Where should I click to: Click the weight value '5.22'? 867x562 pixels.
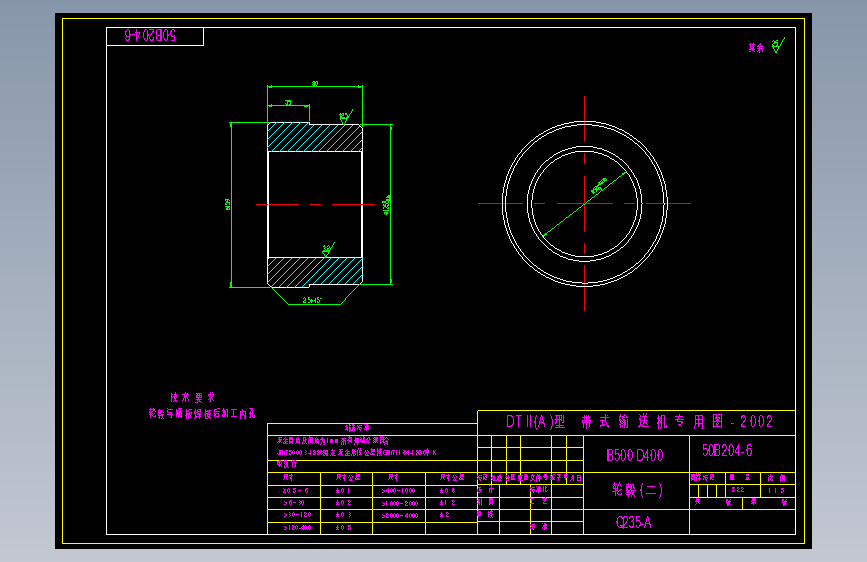click(x=738, y=490)
